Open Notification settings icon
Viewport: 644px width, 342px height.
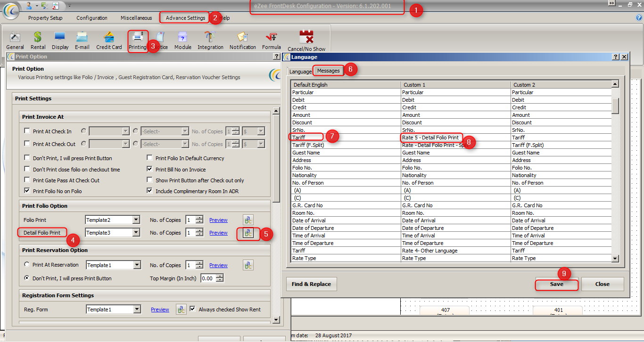click(243, 41)
